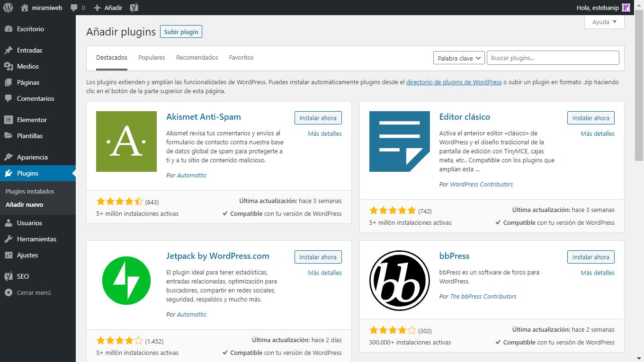Switch to the Recomendados tab
644x362 pixels.
197,58
